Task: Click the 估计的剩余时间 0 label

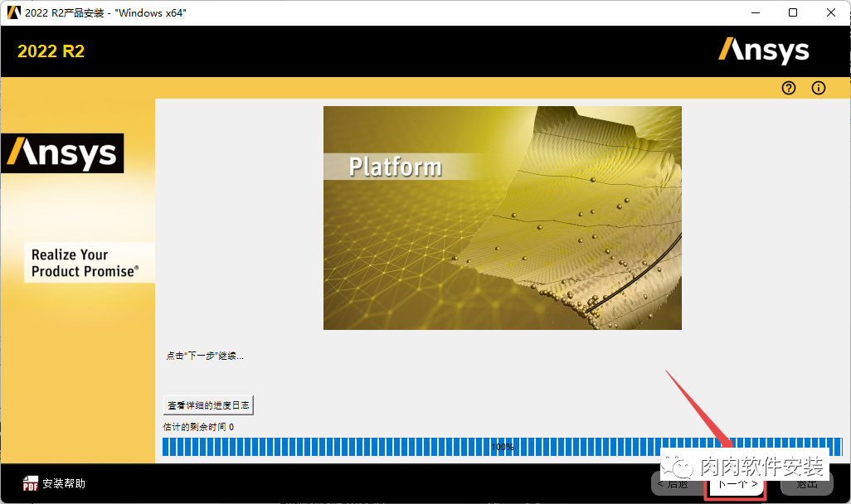Action: 198,427
